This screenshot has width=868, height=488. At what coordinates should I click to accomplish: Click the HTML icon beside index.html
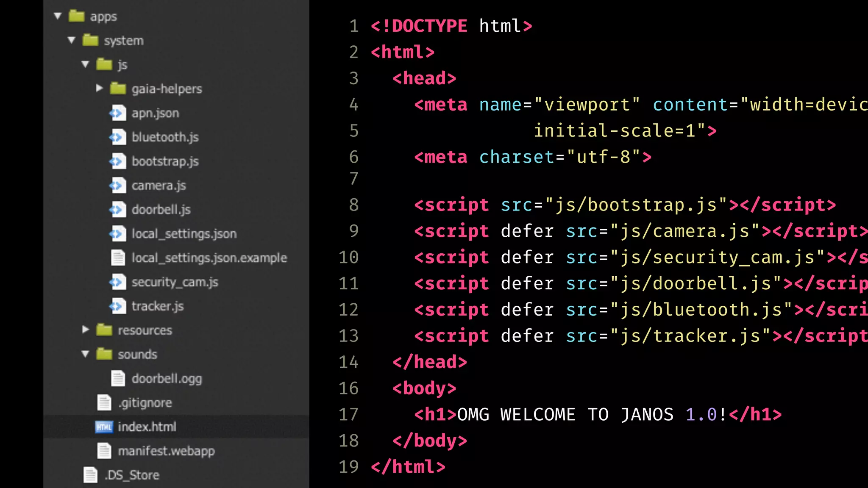coord(104,427)
